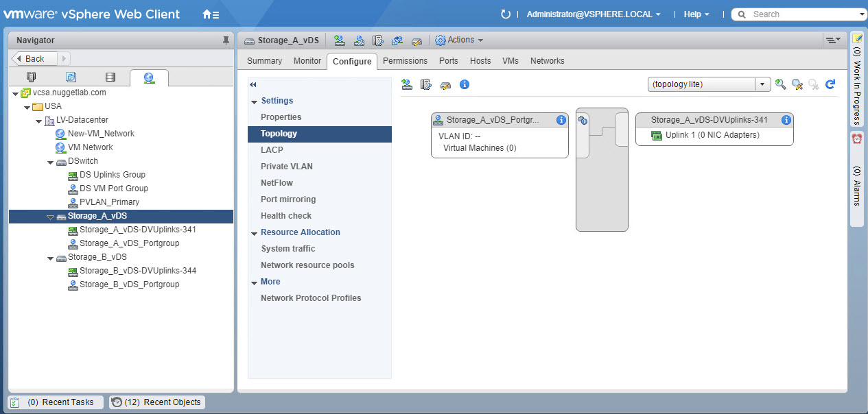Collapse the DSwitch tree node
868x414 pixels.
[x=50, y=162]
